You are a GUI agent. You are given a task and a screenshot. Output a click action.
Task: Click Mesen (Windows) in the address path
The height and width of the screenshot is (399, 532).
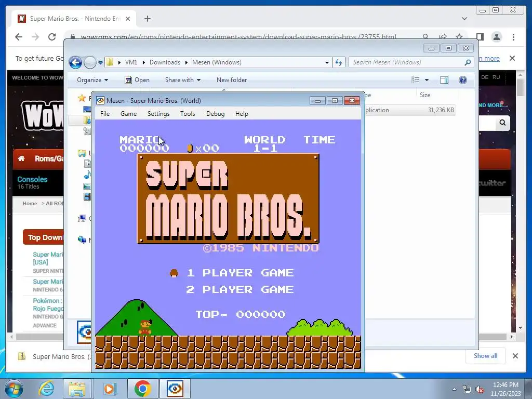(x=217, y=62)
